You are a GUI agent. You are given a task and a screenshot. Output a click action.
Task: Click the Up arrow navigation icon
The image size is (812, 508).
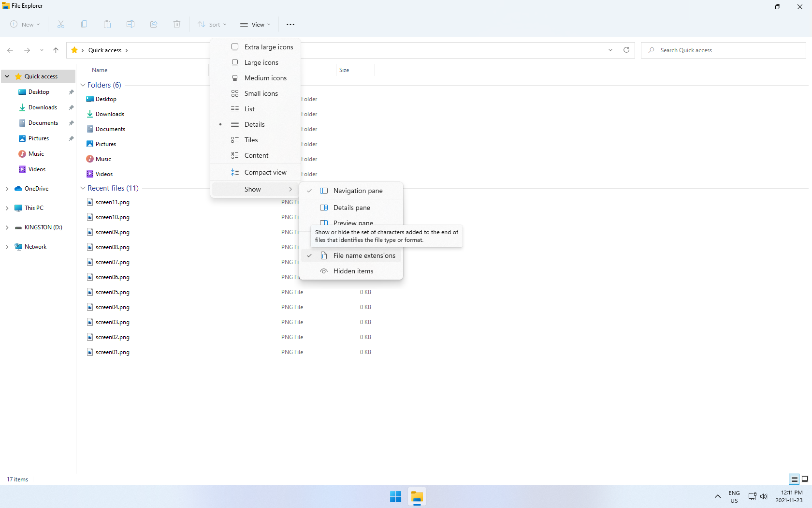tap(56, 50)
